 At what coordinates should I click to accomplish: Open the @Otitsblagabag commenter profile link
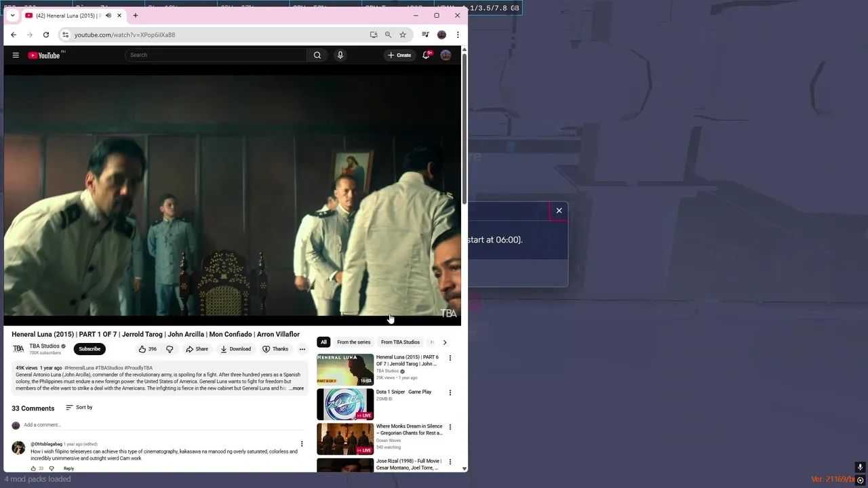46,444
